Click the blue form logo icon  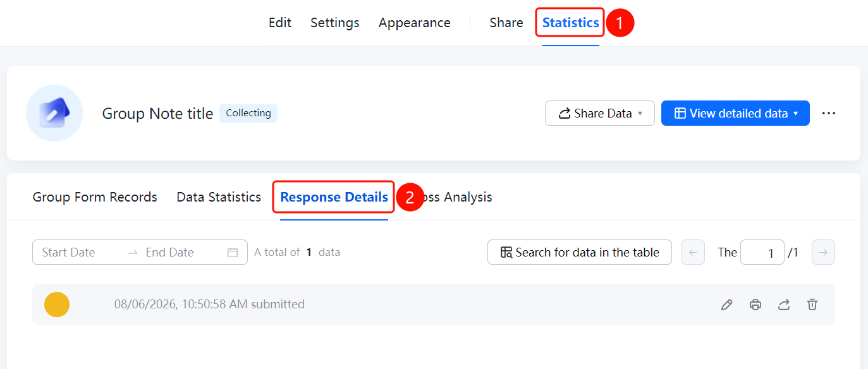54,113
